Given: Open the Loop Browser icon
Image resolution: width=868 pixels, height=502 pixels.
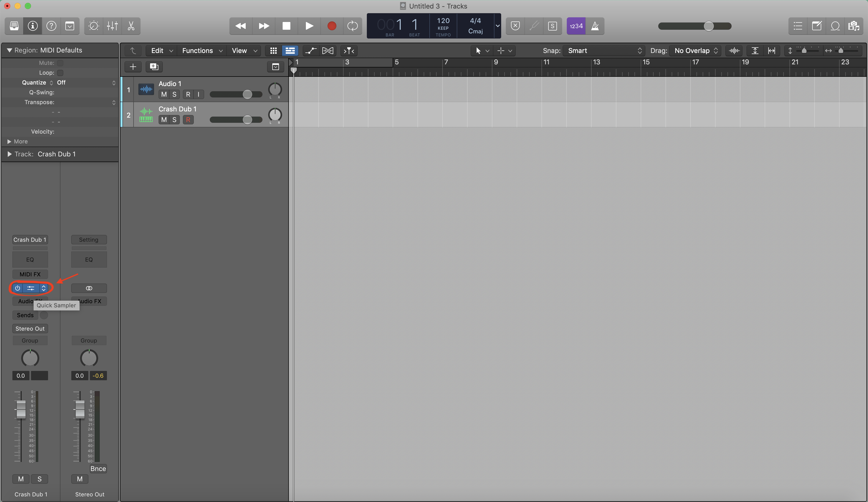Looking at the screenshot, I should click(835, 26).
